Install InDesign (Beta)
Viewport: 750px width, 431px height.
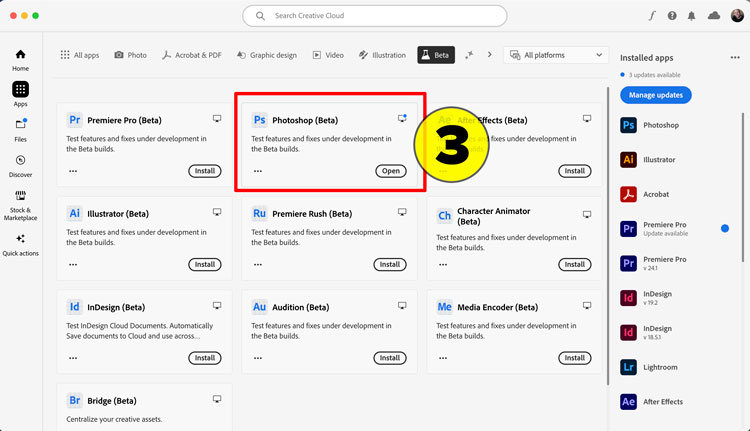click(205, 358)
